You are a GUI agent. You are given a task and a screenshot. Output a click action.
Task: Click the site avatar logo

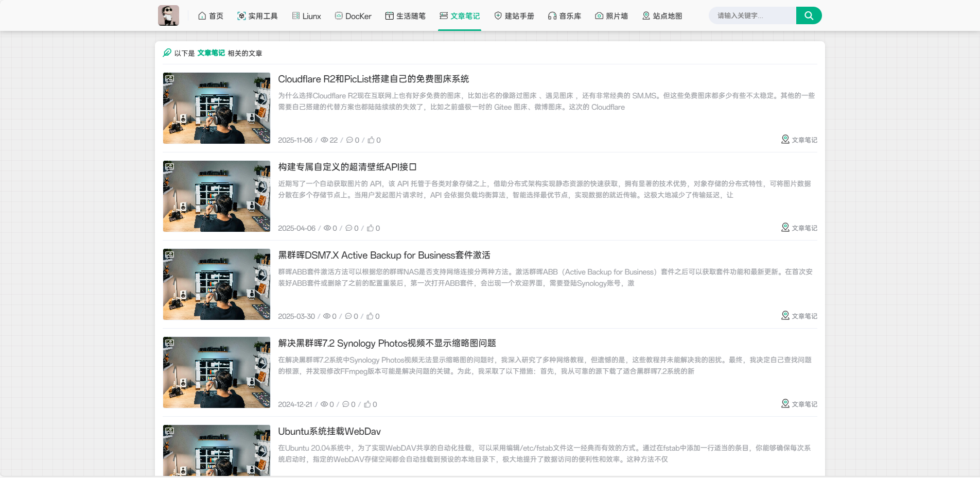[168, 15]
